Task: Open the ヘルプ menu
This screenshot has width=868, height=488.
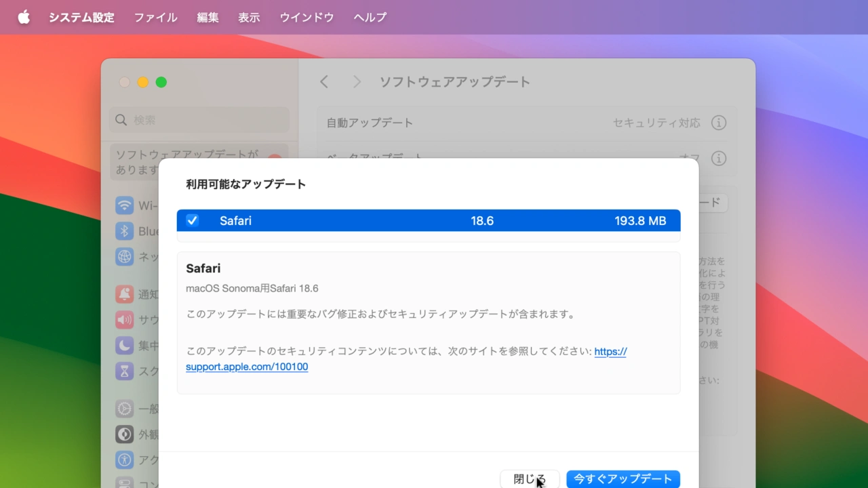Action: [x=370, y=17]
